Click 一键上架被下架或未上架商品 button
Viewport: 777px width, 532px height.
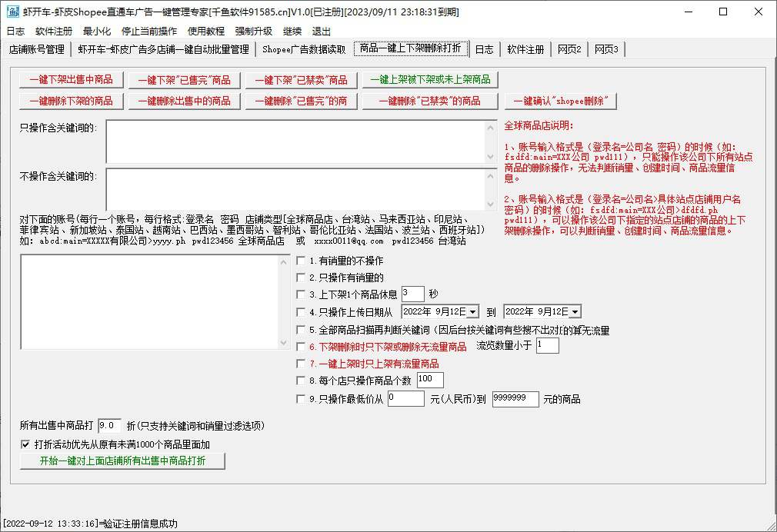[x=430, y=79]
